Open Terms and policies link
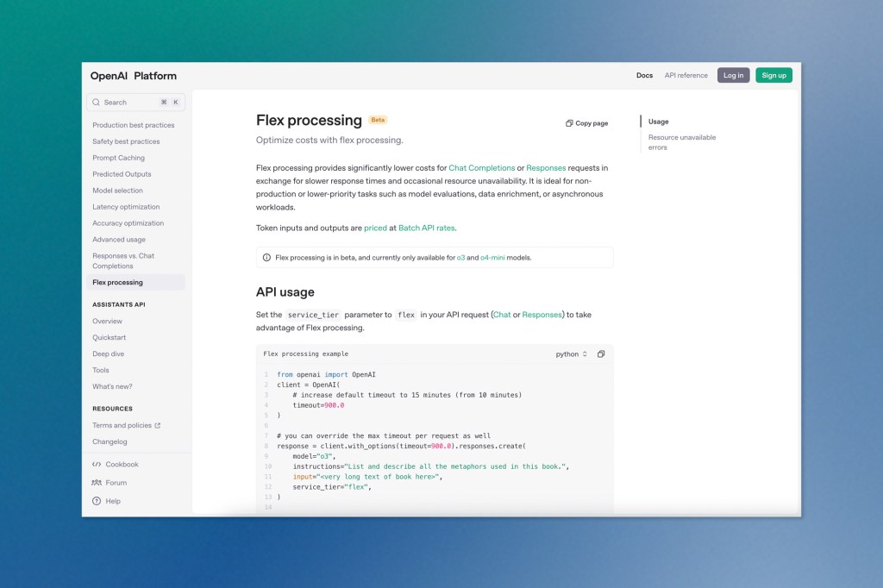The width and height of the screenshot is (883, 588). (122, 425)
